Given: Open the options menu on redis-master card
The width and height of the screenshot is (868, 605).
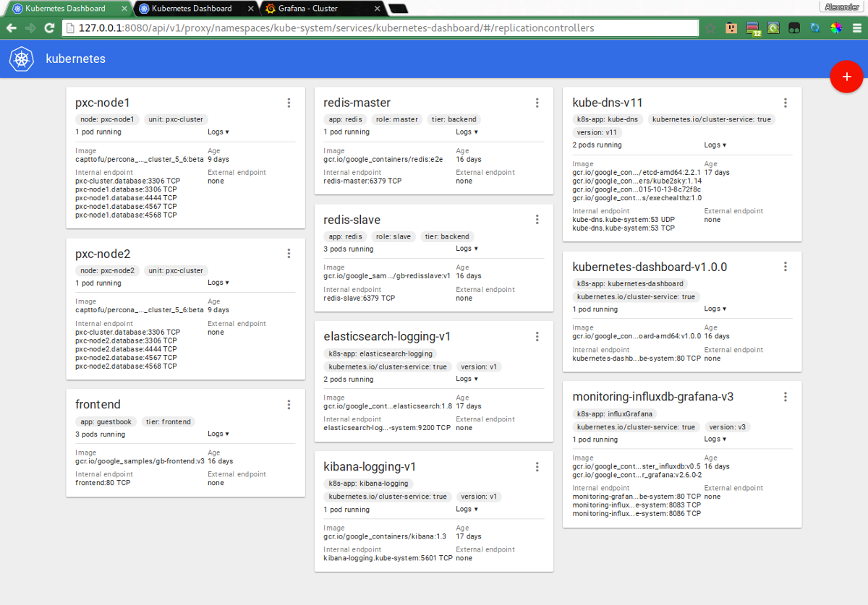Looking at the screenshot, I should [537, 103].
